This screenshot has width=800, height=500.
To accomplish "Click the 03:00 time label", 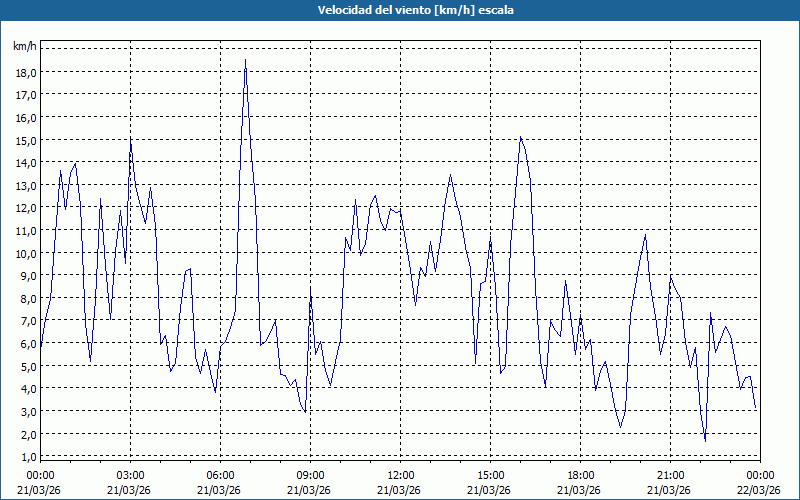I will 130,475.
